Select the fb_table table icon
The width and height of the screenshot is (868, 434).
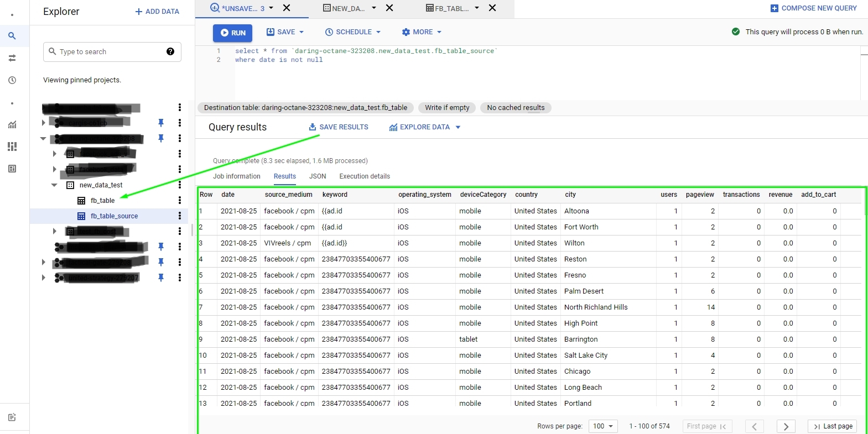tap(81, 201)
